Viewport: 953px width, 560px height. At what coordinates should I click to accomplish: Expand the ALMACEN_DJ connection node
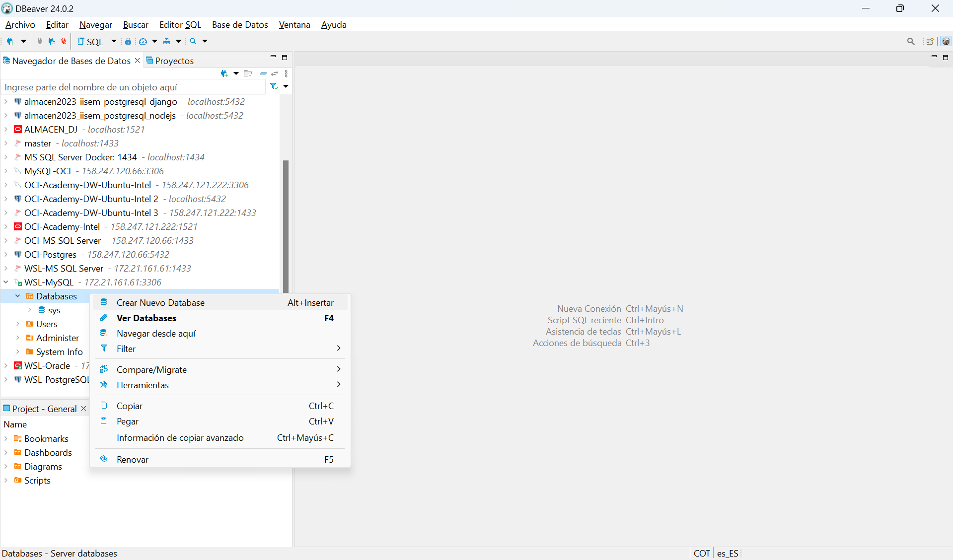point(6,129)
